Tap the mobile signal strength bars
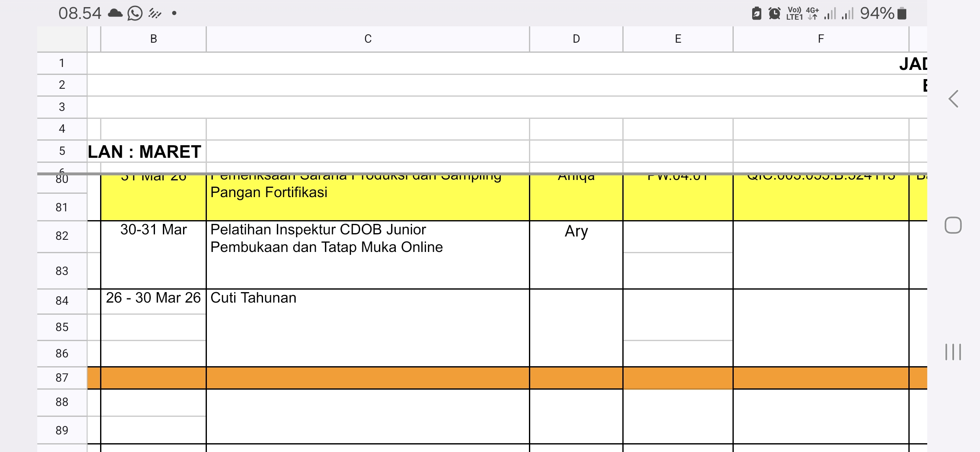980x452 pixels. pos(830,14)
